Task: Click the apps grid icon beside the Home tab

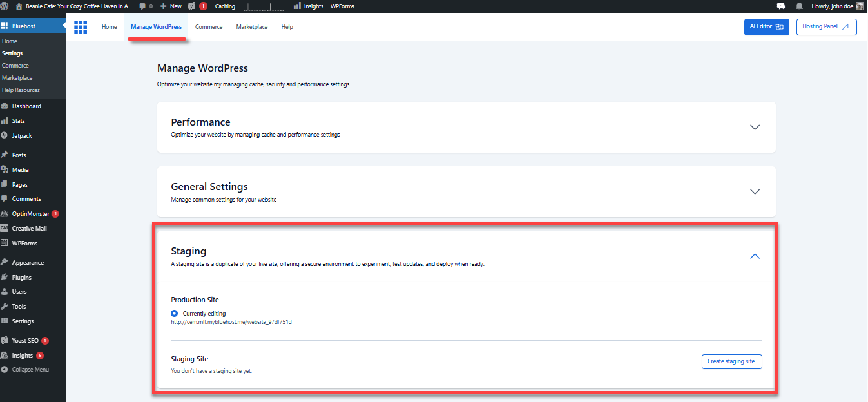Action: 80,27
